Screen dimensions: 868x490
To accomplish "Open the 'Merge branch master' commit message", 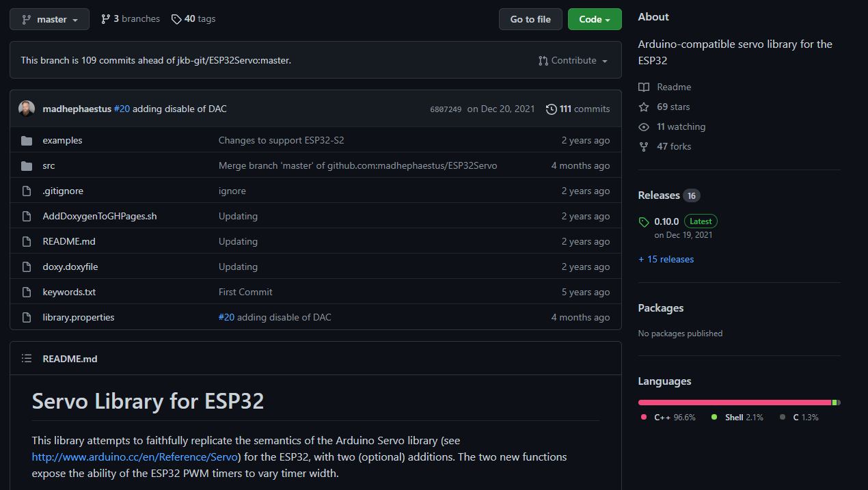I will [x=357, y=166].
